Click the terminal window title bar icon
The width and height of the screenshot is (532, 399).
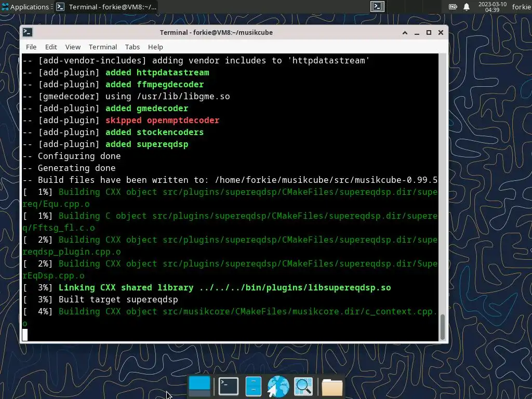28,32
